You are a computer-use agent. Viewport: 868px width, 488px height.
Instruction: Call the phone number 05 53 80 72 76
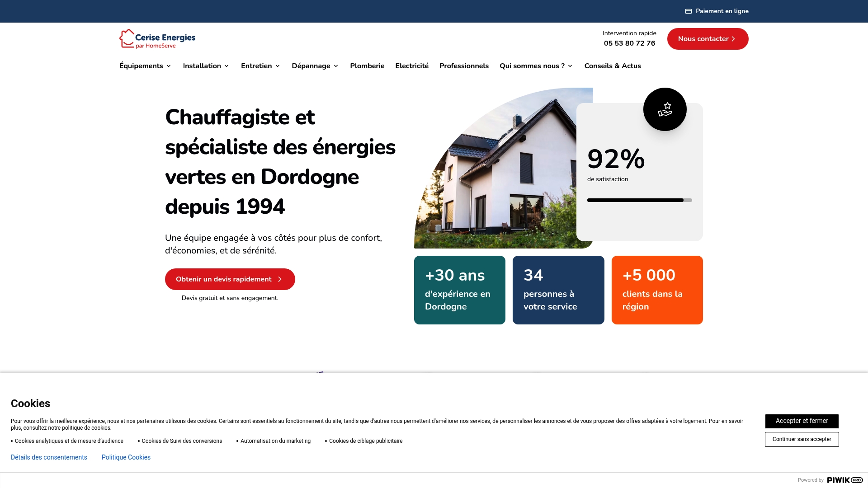(629, 43)
